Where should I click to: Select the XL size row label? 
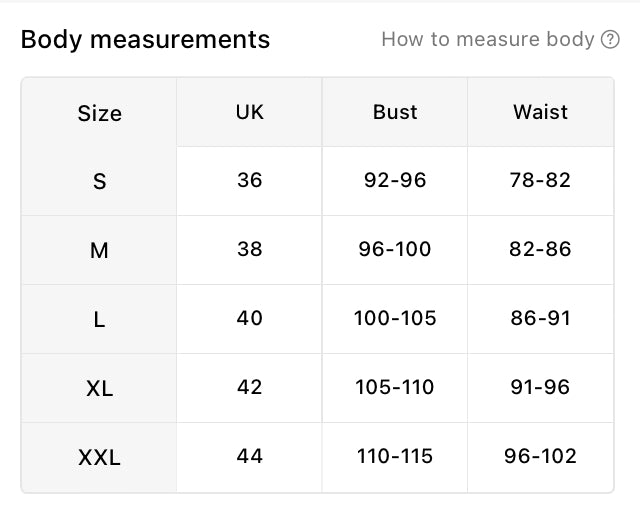point(99,388)
